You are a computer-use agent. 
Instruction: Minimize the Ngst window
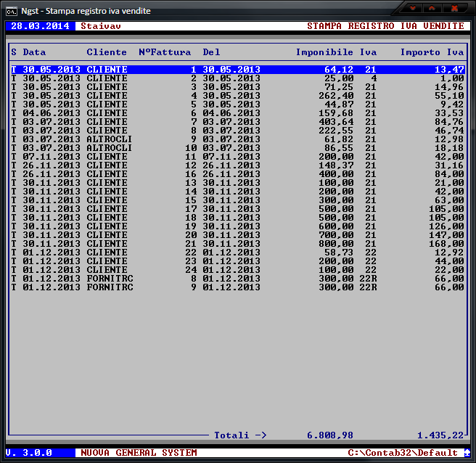[x=414, y=9]
